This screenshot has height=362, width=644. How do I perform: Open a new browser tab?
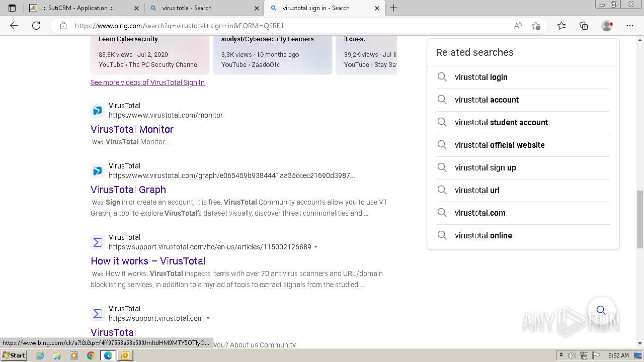click(394, 8)
